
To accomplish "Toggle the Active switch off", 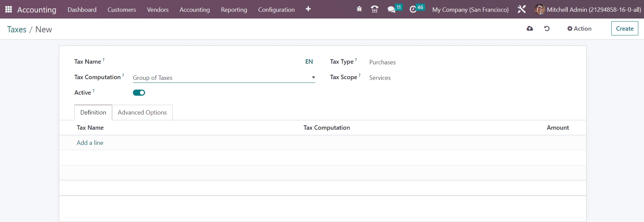I will tap(139, 93).
